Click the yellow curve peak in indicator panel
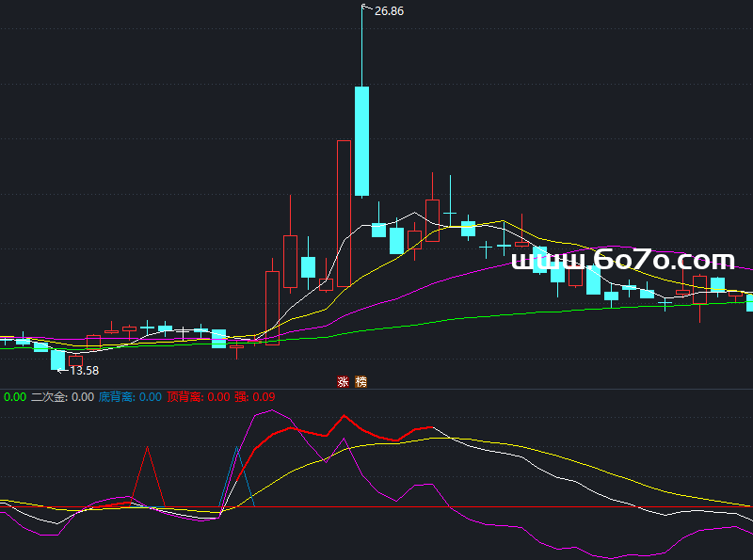Viewport: 753px width, 560px height. [435, 438]
